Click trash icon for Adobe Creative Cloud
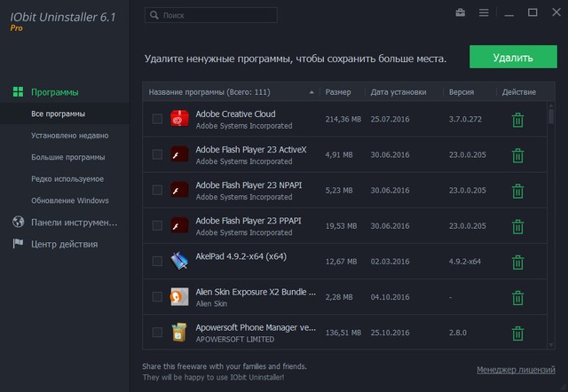568x392 pixels. 517,120
